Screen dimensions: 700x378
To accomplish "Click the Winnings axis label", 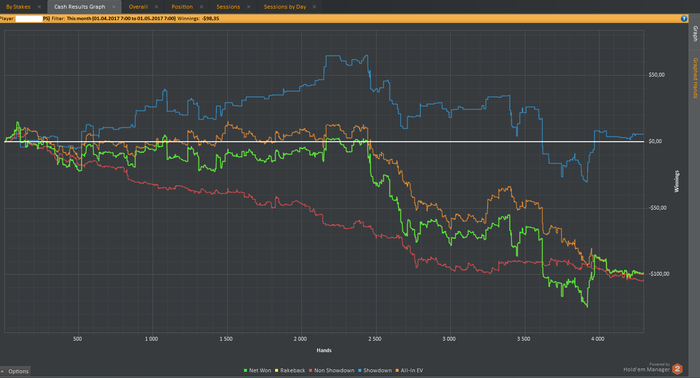I will click(677, 181).
